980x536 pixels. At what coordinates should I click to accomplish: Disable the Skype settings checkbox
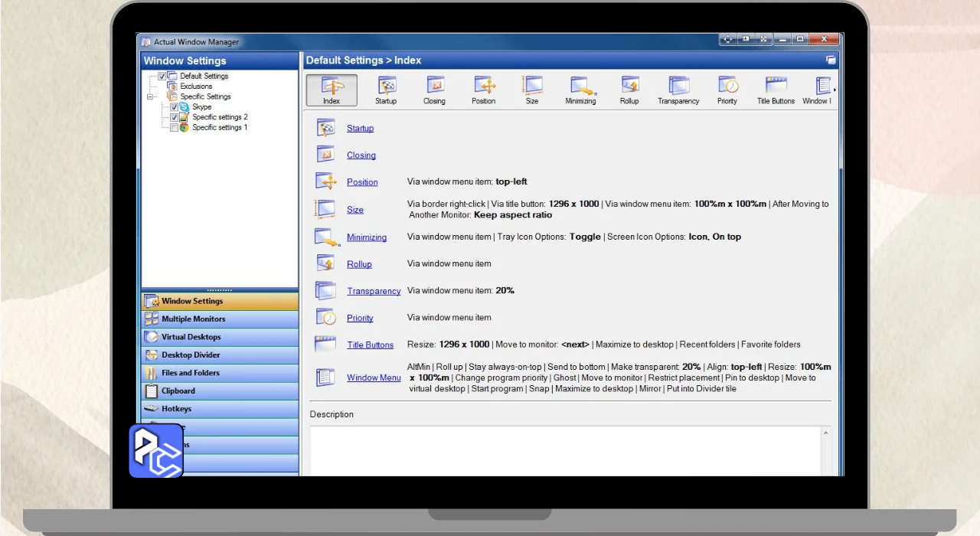click(175, 107)
